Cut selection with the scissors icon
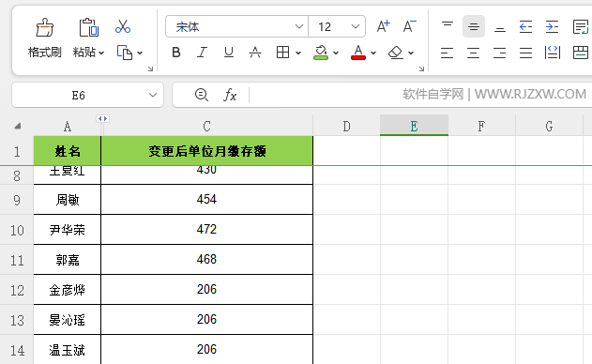The image size is (592, 364). (123, 26)
